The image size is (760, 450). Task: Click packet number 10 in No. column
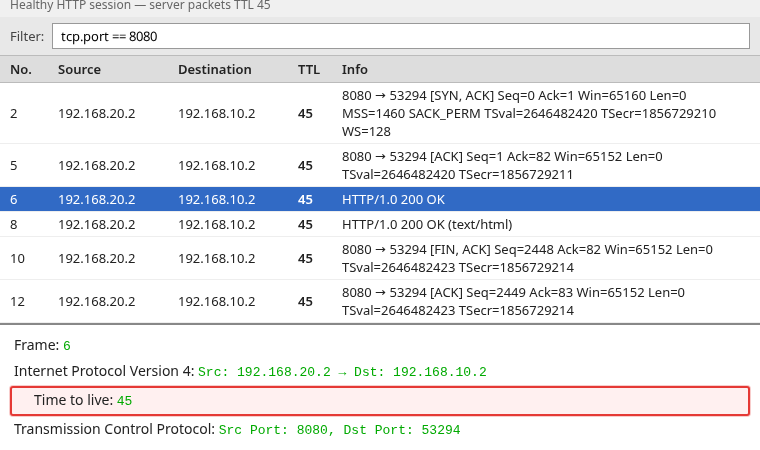(x=17, y=258)
